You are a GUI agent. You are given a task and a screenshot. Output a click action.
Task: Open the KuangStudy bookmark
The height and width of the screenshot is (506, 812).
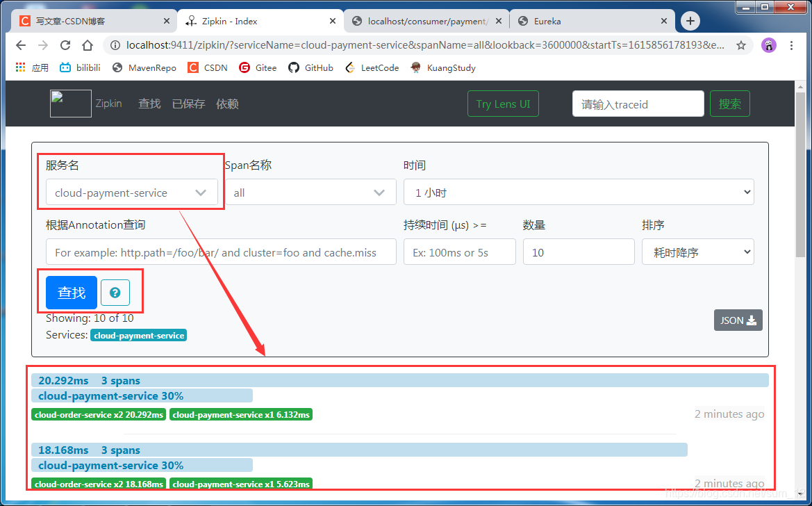(x=442, y=68)
